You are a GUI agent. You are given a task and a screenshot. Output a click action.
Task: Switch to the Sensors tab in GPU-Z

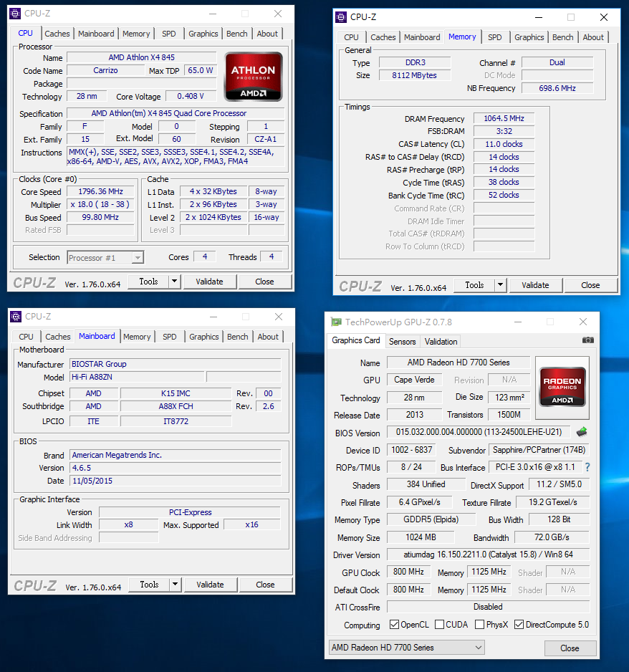(403, 342)
